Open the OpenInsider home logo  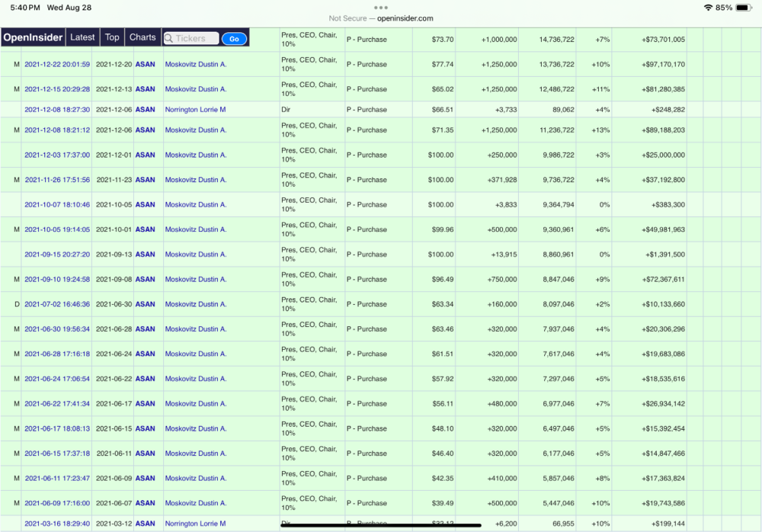(33, 37)
